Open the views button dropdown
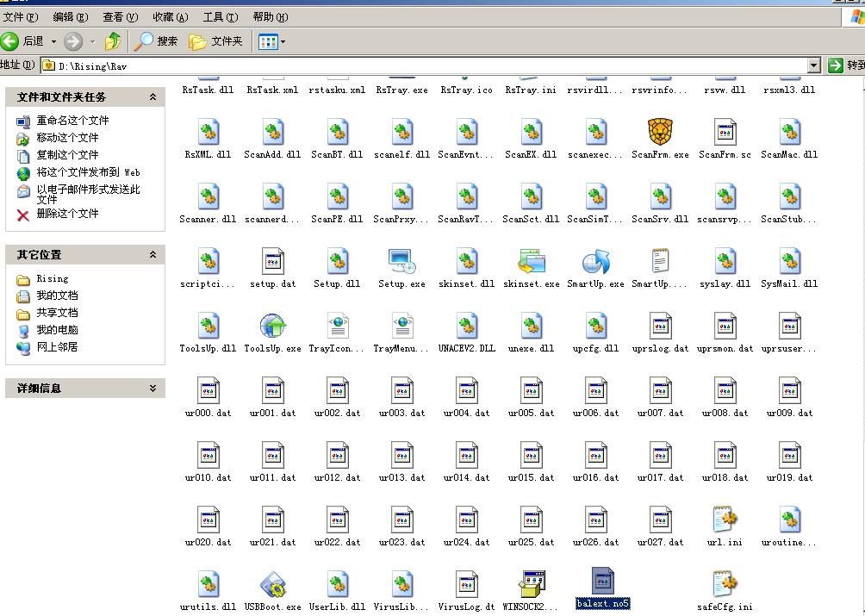This screenshot has height=616, width=865. 283,41
